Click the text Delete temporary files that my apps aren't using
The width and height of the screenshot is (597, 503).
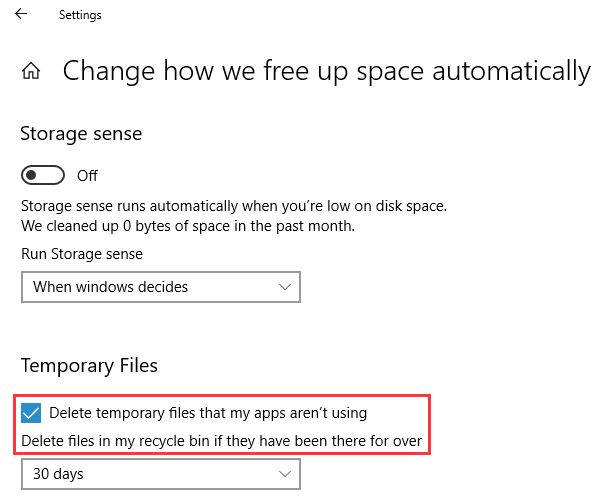point(208,413)
